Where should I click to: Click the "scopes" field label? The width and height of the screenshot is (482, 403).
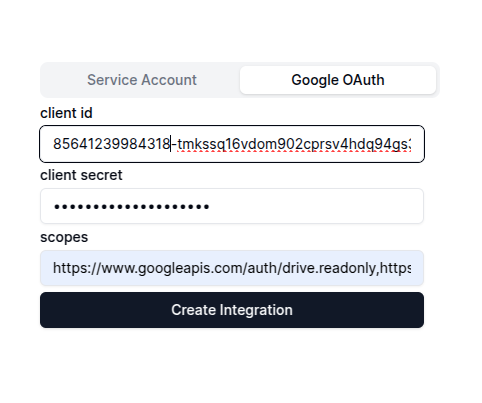coord(64,238)
